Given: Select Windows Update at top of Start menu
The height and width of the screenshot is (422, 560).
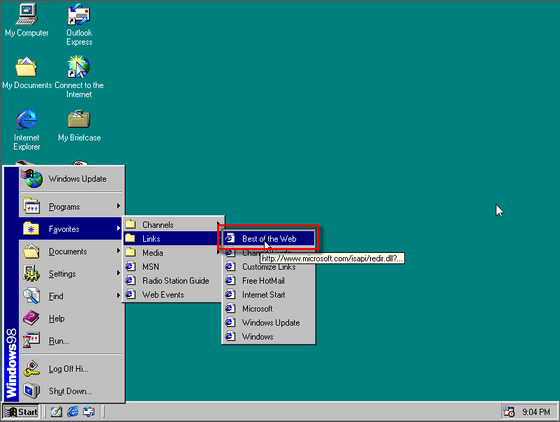Looking at the screenshot, I should click(71, 179).
